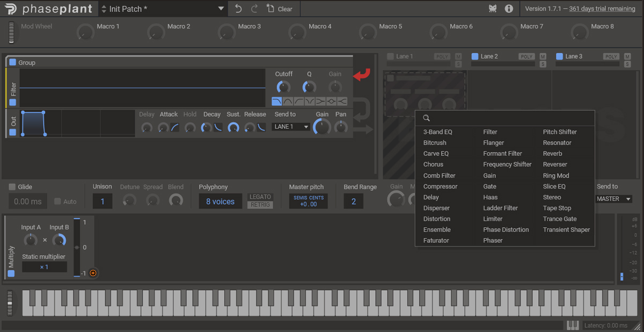Click the pitch wheel left of keyboard
Image resolution: width=644 pixels, height=332 pixels.
pos(9,304)
